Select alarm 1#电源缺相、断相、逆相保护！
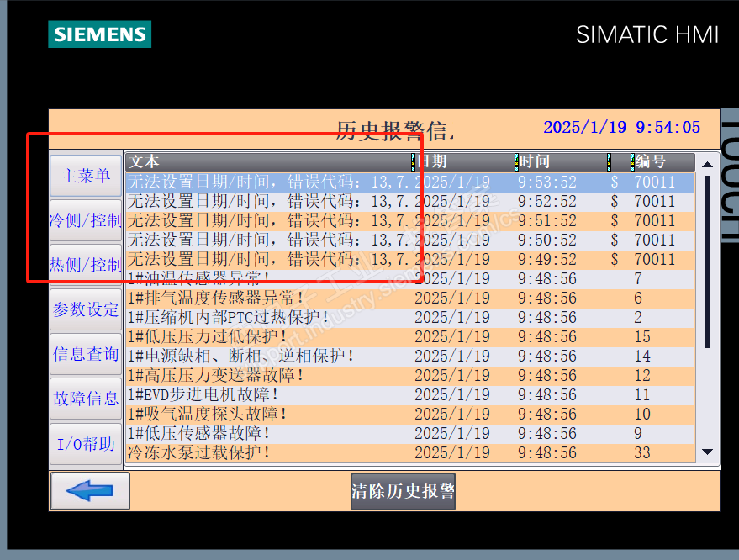This screenshot has width=739, height=560. pyautogui.click(x=410, y=356)
